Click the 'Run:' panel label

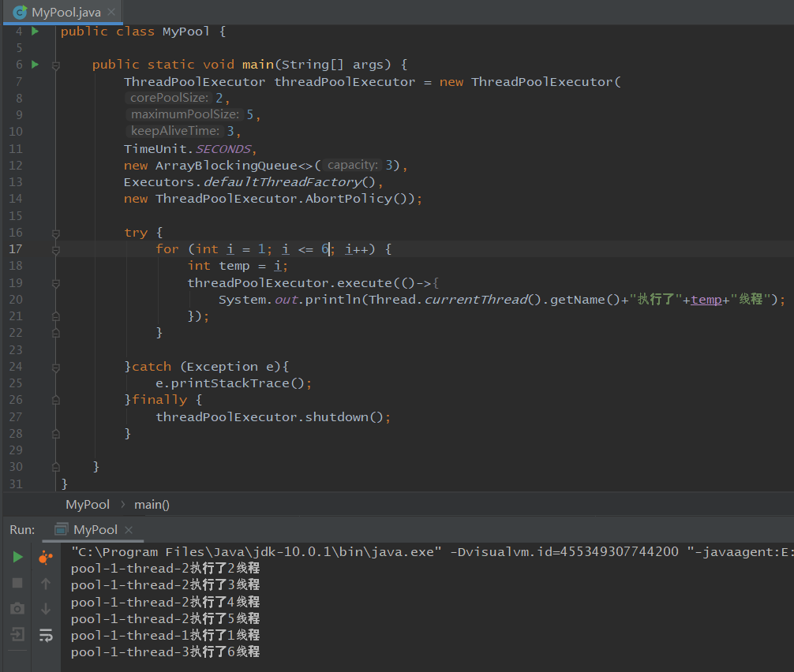pyautogui.click(x=22, y=530)
